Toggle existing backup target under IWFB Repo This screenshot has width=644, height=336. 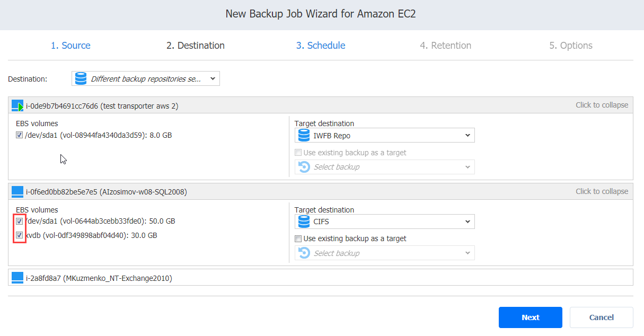tap(298, 153)
